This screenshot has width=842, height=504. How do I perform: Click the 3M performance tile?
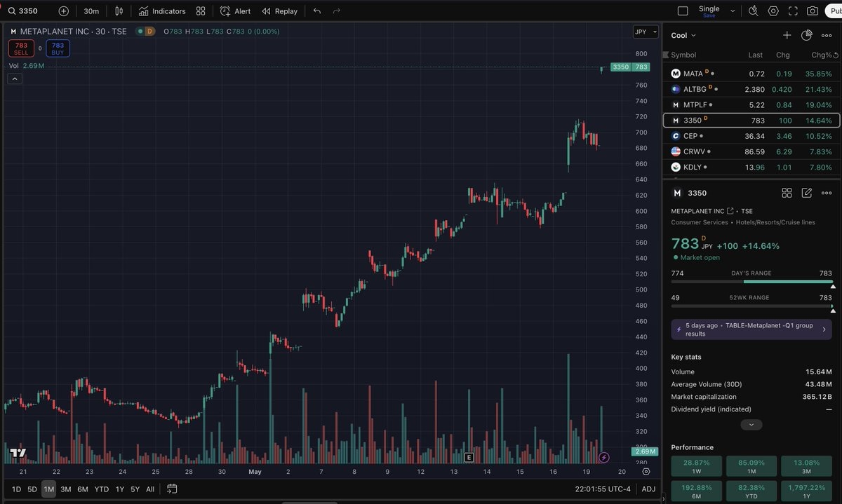[806, 466]
